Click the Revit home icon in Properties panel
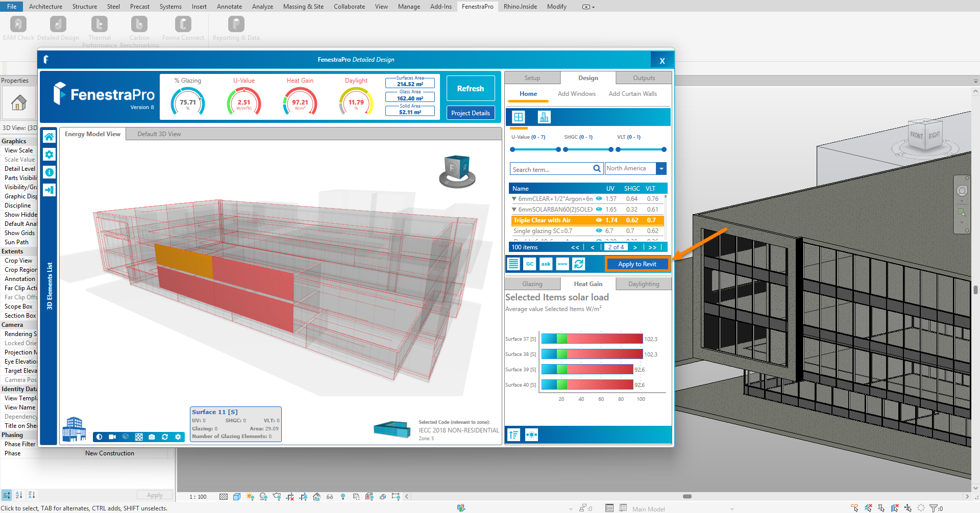The height and width of the screenshot is (513, 980). (x=19, y=103)
